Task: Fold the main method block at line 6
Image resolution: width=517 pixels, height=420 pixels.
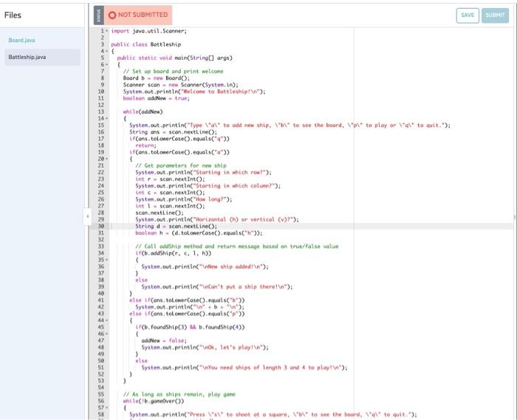Action: (x=107, y=64)
